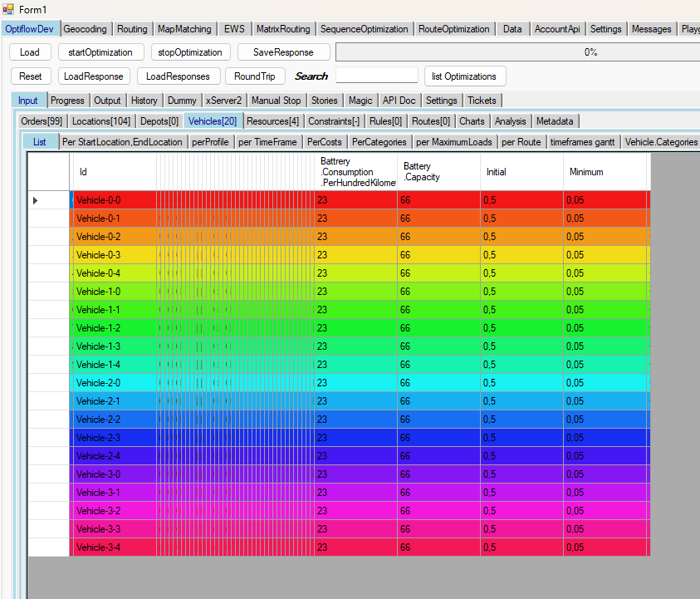
Task: Select the Vehicle-2-0 cyan row cell
Action: (x=112, y=383)
